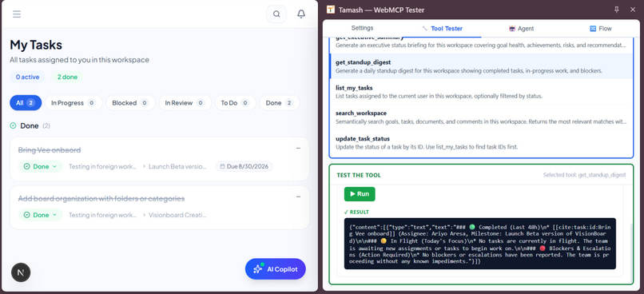Switch to the Settings tab
Screen dimensions: 644x294
[362, 28]
